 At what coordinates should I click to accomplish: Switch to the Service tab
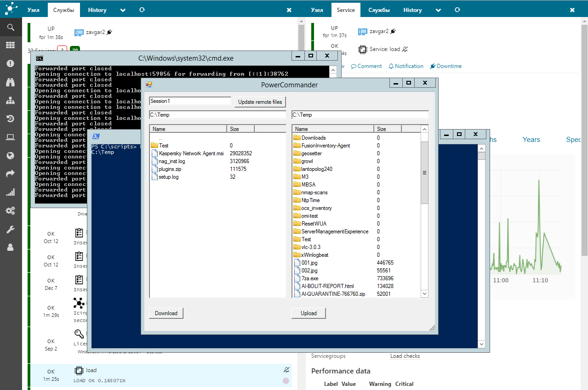pos(346,10)
